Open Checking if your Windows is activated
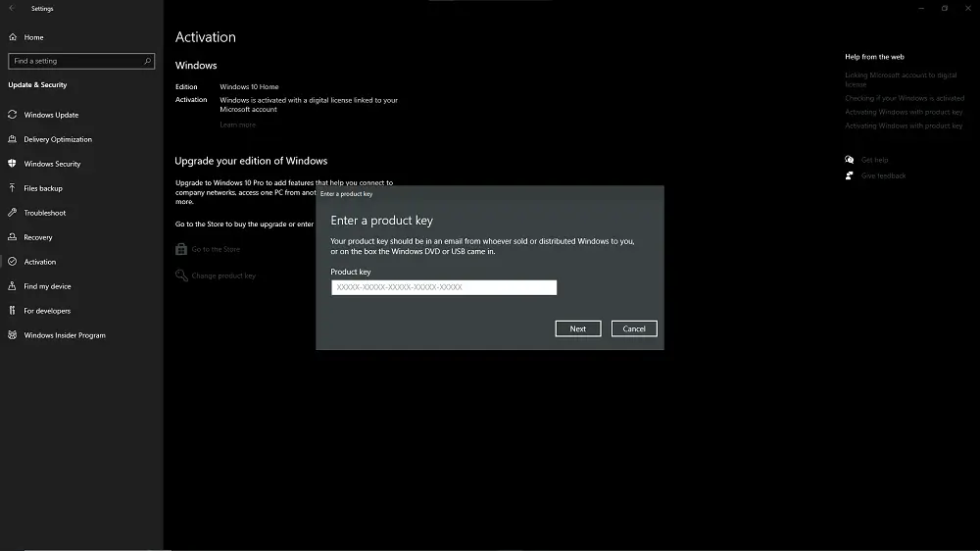The image size is (980, 551). coord(905,98)
